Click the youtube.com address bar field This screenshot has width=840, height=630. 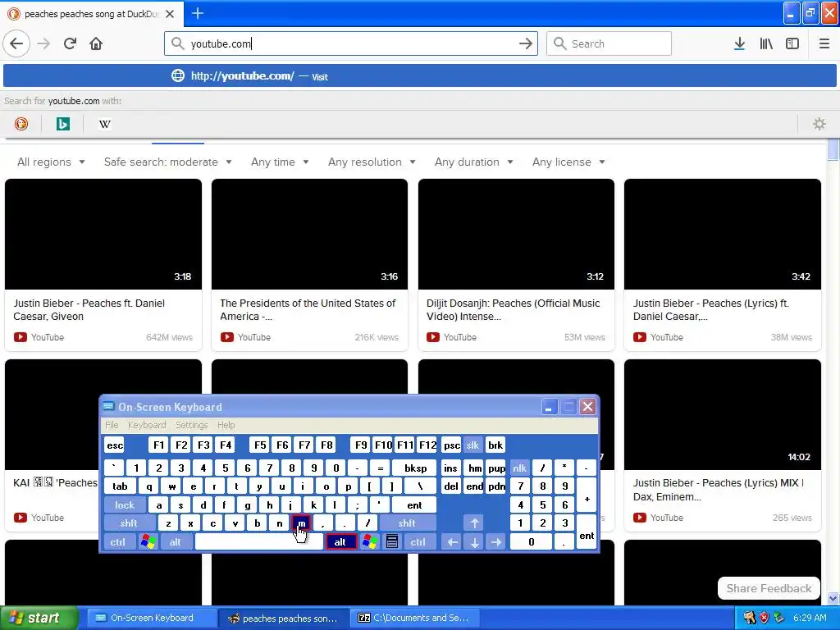(351, 43)
